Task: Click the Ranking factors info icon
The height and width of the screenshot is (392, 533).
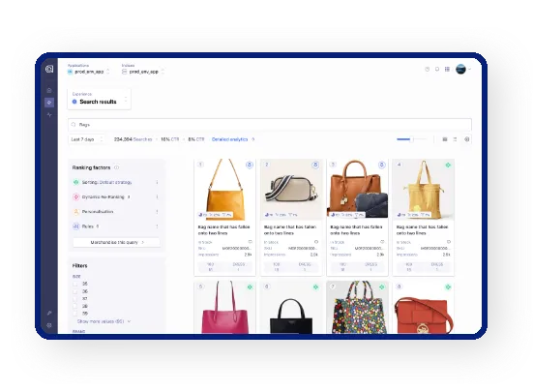Action: click(117, 167)
